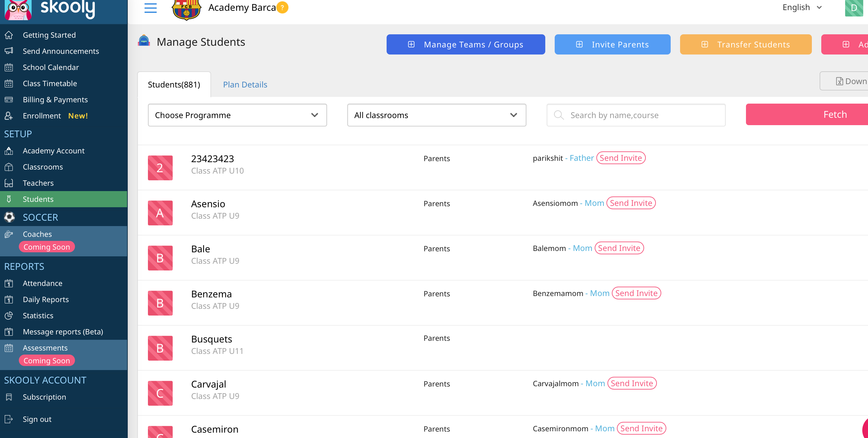The width and height of the screenshot is (868, 438).
Task: Open the All classrooms dropdown
Action: point(436,115)
